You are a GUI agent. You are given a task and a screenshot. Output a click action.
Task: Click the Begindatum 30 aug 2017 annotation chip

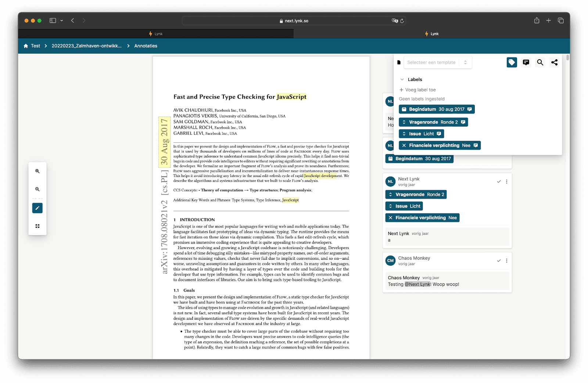[419, 159]
